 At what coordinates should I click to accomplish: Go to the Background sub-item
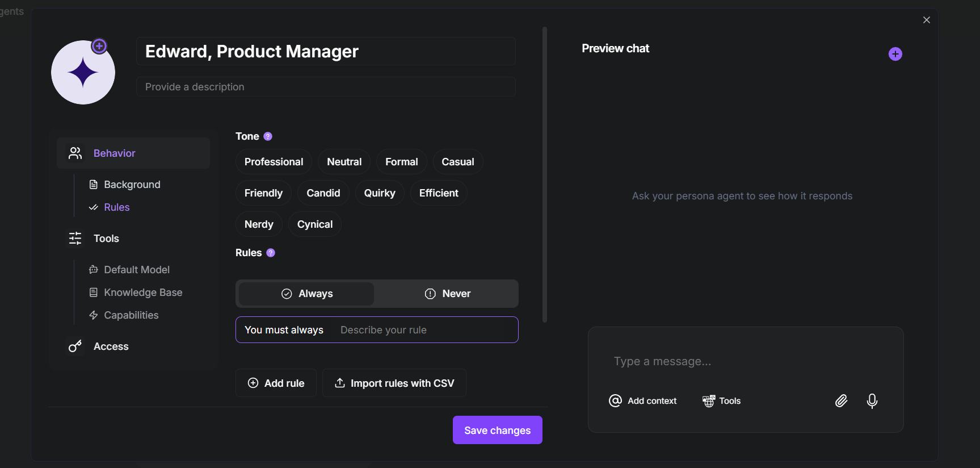click(x=132, y=185)
